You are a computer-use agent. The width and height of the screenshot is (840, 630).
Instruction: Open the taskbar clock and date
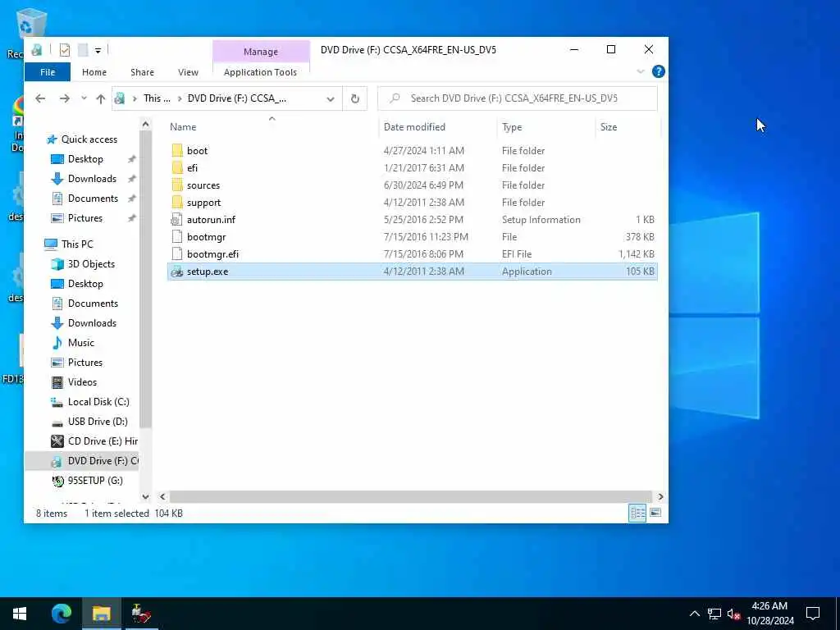click(x=769, y=614)
